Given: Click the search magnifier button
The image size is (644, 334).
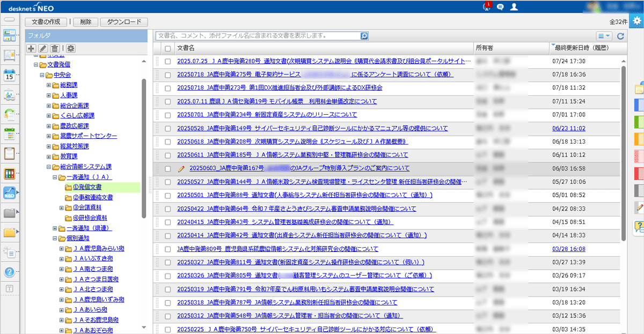Looking at the screenshot, I should click(x=364, y=36).
